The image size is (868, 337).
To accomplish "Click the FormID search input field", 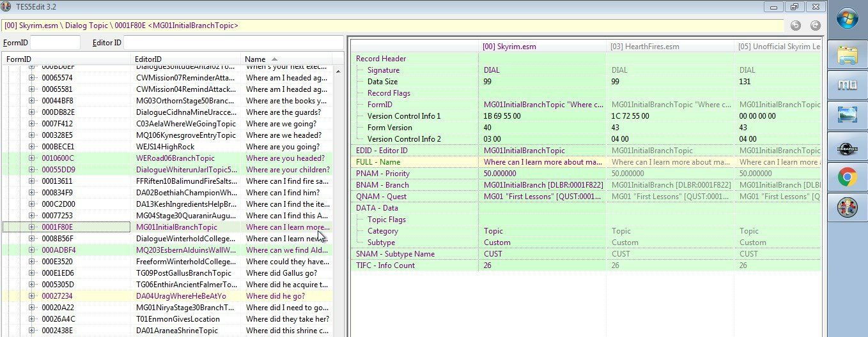I will pos(56,43).
